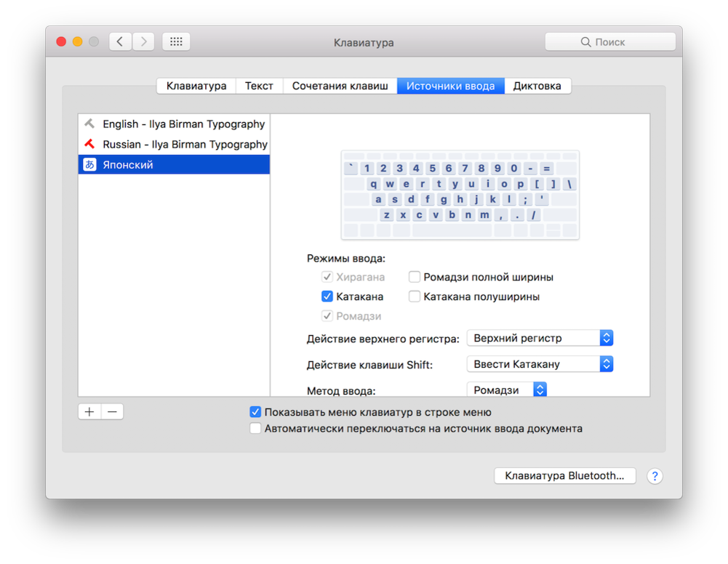
Task: Add input source with plus button
Action: [89, 411]
